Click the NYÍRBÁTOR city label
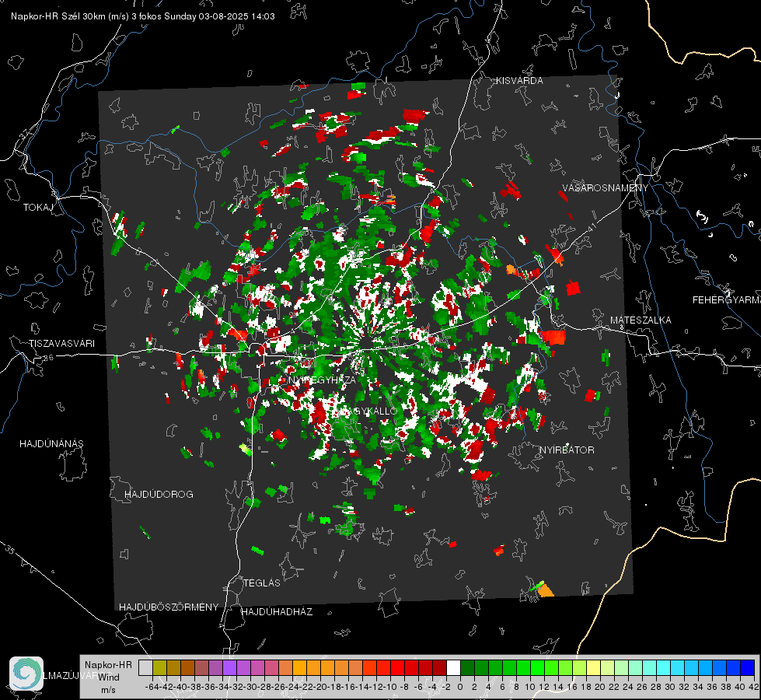Image resolution: width=761 pixels, height=700 pixels. point(567,450)
